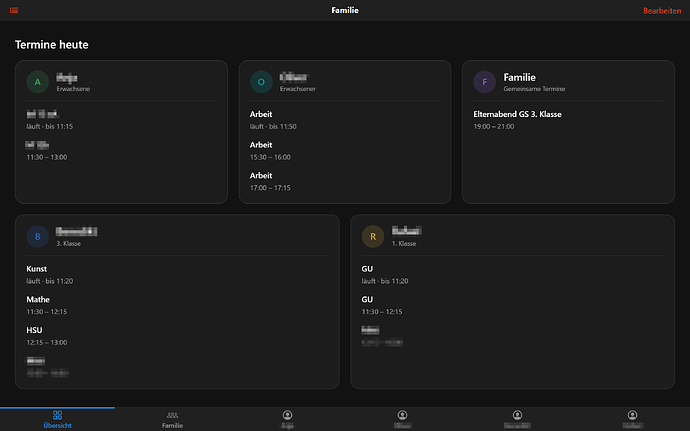
Task: Select the last bottom tab with person icon
Action: coord(632,419)
